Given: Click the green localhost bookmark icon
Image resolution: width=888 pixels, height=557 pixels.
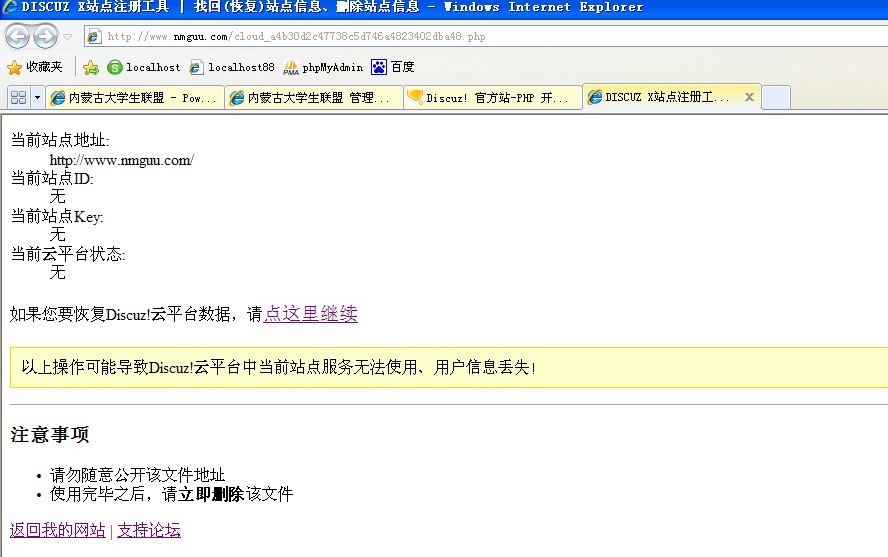Looking at the screenshot, I should coord(115,67).
